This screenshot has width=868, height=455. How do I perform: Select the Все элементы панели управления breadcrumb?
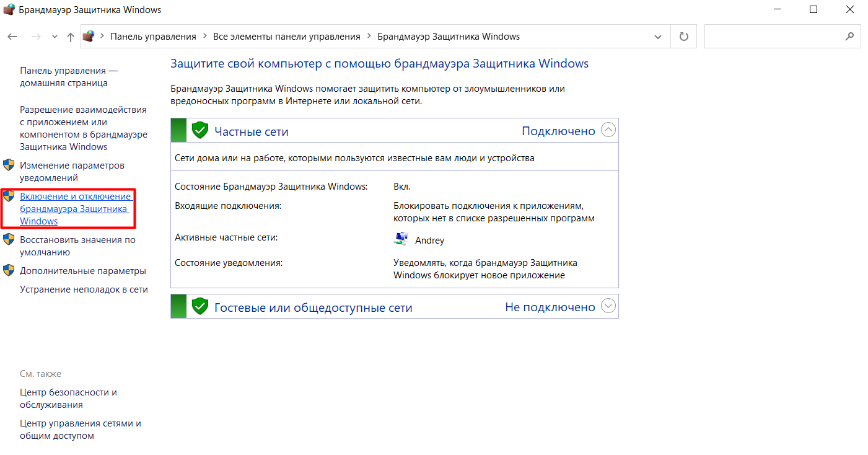[x=287, y=37]
